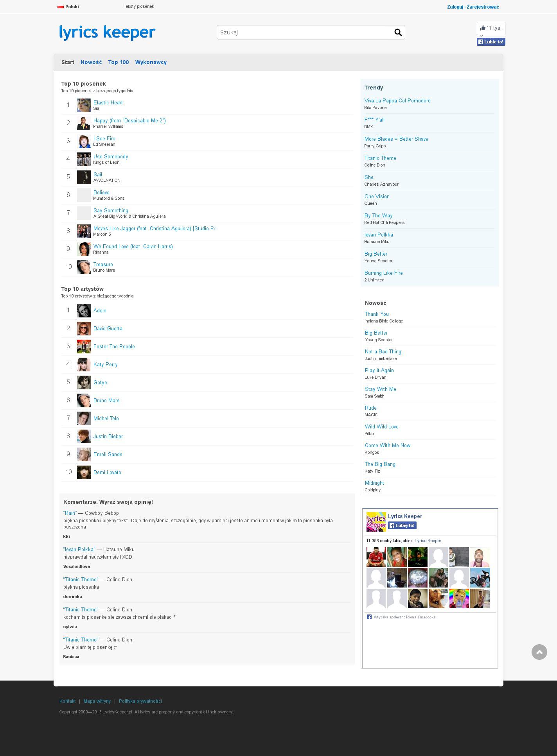
Task: Click the Facebook icon beside Wtyczka społecznościowa
Action: click(369, 617)
